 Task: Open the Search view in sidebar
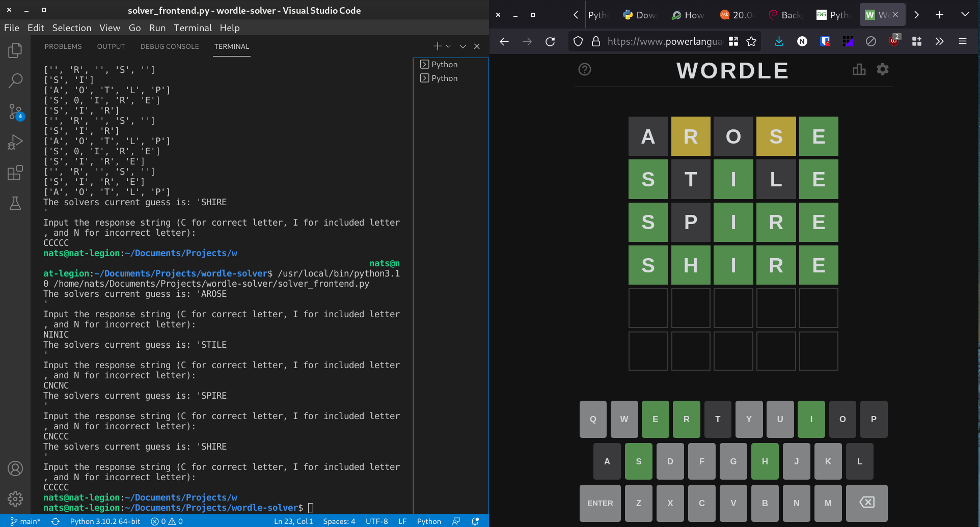15,80
